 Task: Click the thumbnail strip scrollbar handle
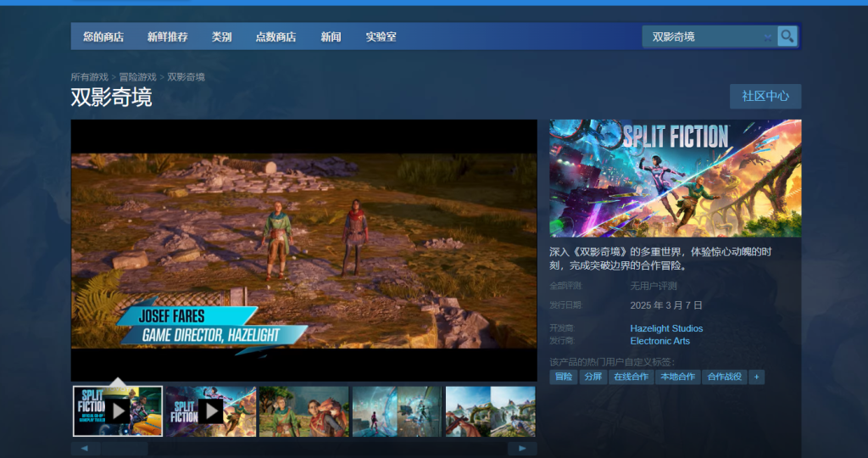pyautogui.click(x=125, y=448)
